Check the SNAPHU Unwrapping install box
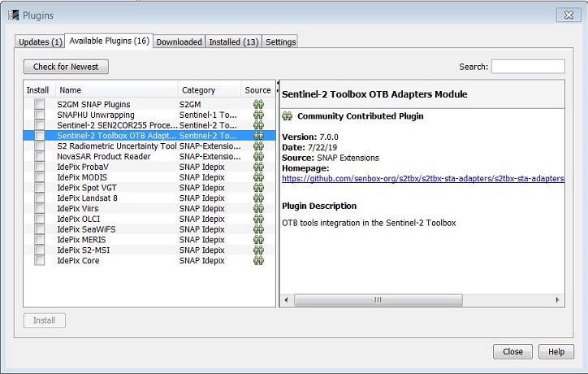 pyautogui.click(x=39, y=115)
